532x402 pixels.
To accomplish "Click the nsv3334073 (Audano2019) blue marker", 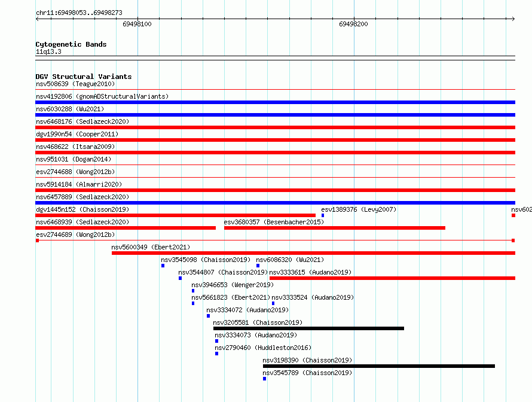I will click(217, 341).
